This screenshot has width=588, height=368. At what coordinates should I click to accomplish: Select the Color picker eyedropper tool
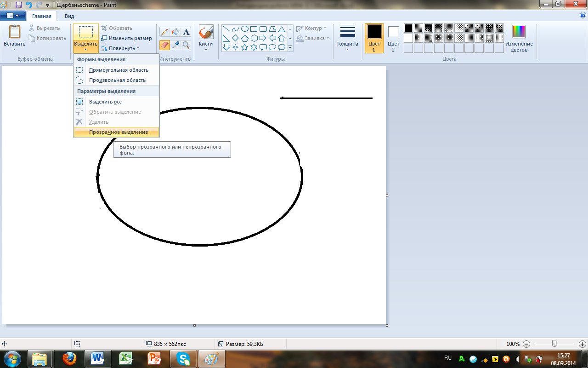click(175, 45)
